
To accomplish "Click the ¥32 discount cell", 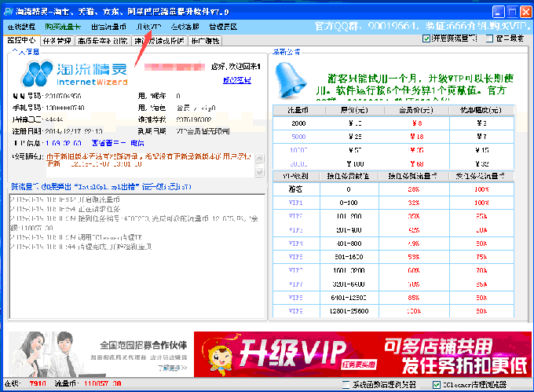I will point(481,164).
